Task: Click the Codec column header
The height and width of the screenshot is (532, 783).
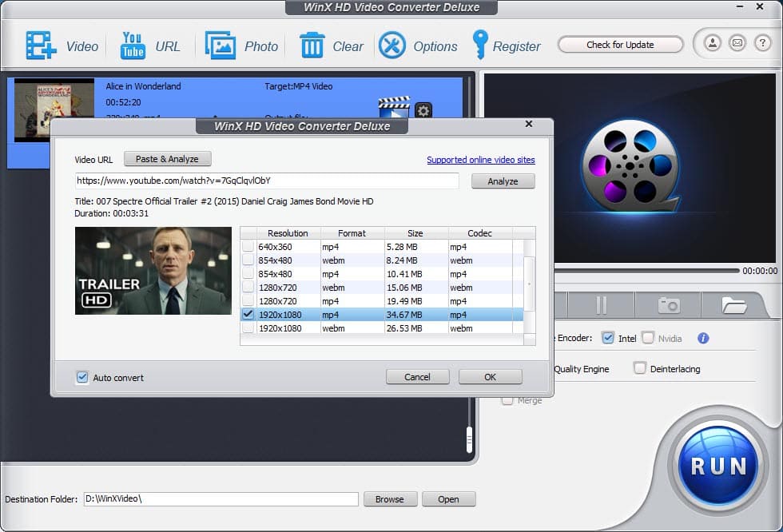Action: coord(480,233)
